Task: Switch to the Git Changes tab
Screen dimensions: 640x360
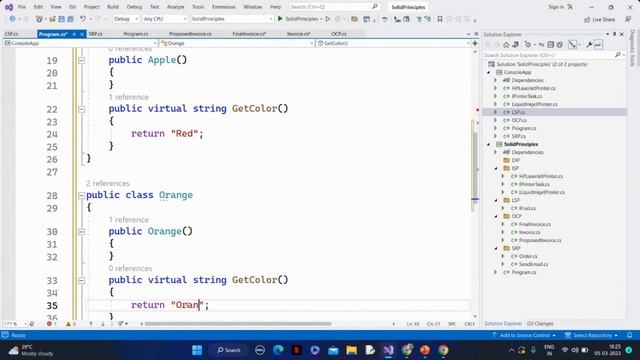Action: click(x=540, y=324)
